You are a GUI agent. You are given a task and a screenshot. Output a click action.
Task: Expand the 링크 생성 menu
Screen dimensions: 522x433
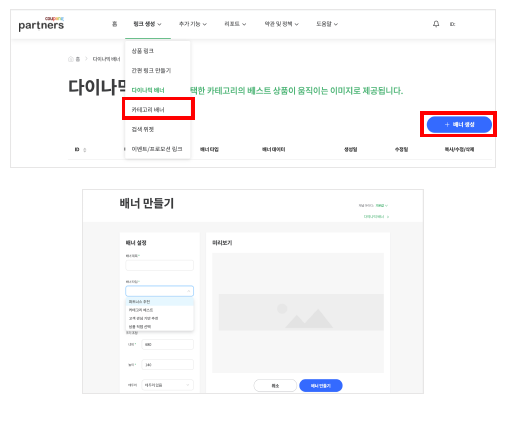pos(147,24)
